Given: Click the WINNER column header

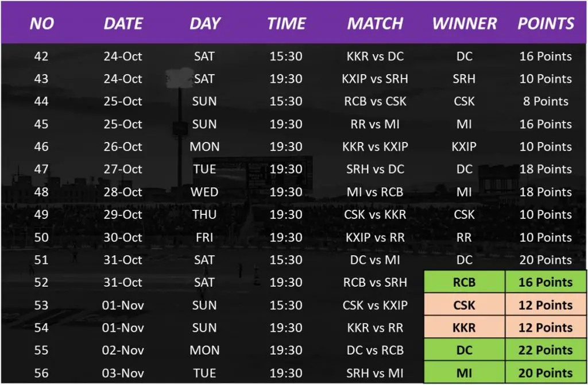Looking at the screenshot, I should pos(464,24).
